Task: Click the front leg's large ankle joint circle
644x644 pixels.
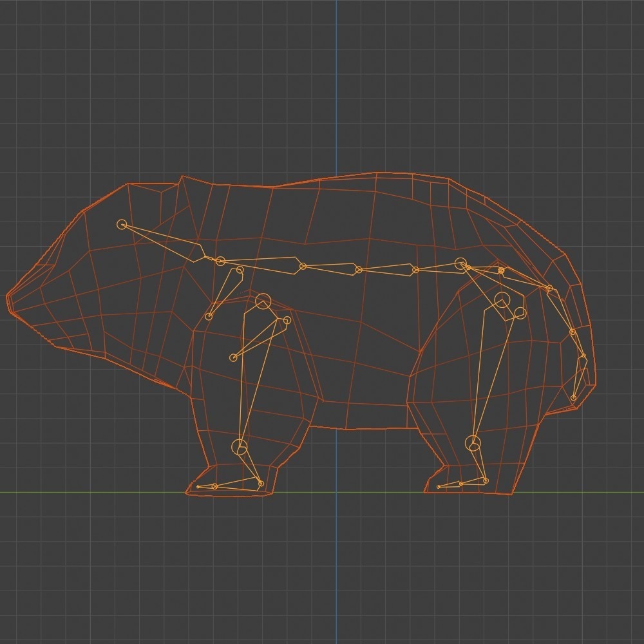Action: tap(240, 447)
